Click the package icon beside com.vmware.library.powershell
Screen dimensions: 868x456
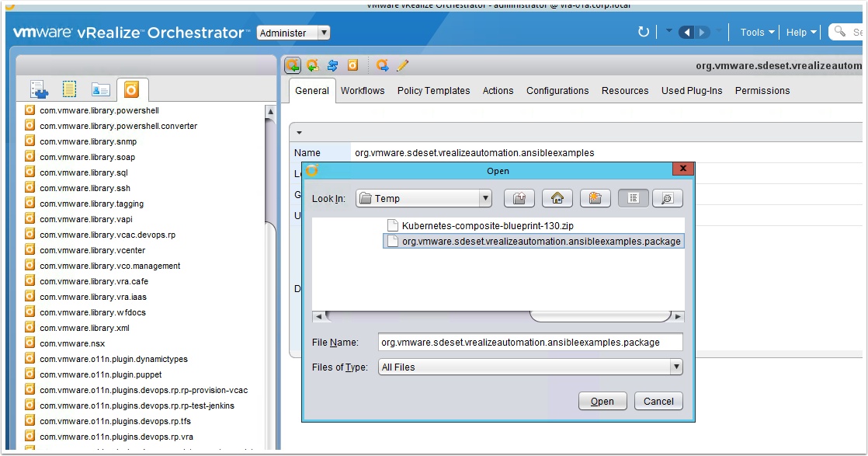30,110
